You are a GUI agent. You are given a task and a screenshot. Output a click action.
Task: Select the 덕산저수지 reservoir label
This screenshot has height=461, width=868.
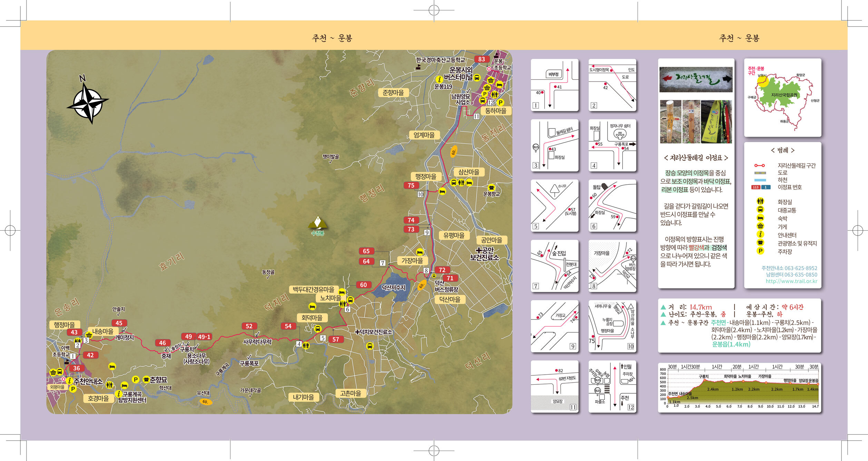click(x=393, y=287)
